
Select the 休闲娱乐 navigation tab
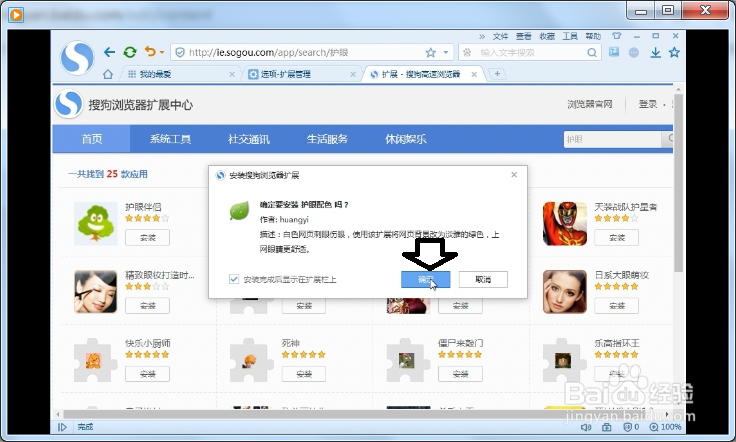406,139
